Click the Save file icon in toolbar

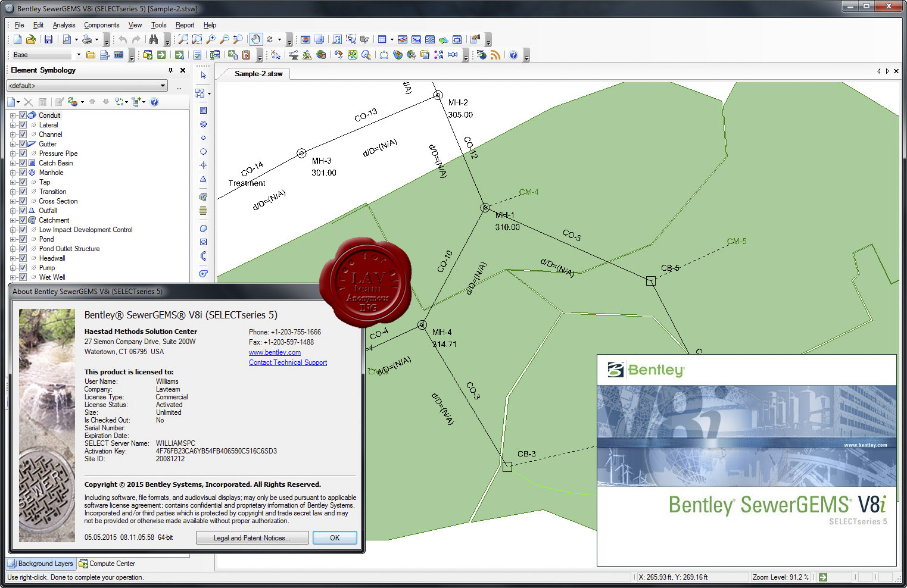click(x=48, y=39)
